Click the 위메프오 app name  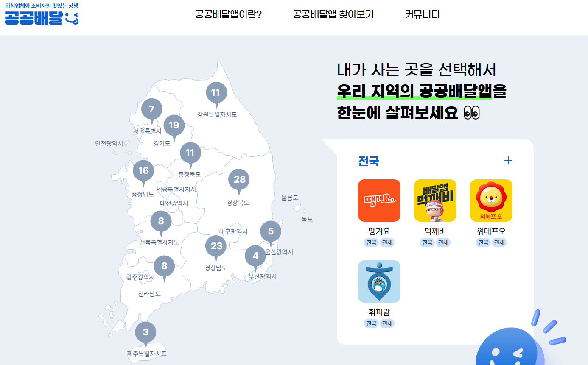pyautogui.click(x=491, y=231)
